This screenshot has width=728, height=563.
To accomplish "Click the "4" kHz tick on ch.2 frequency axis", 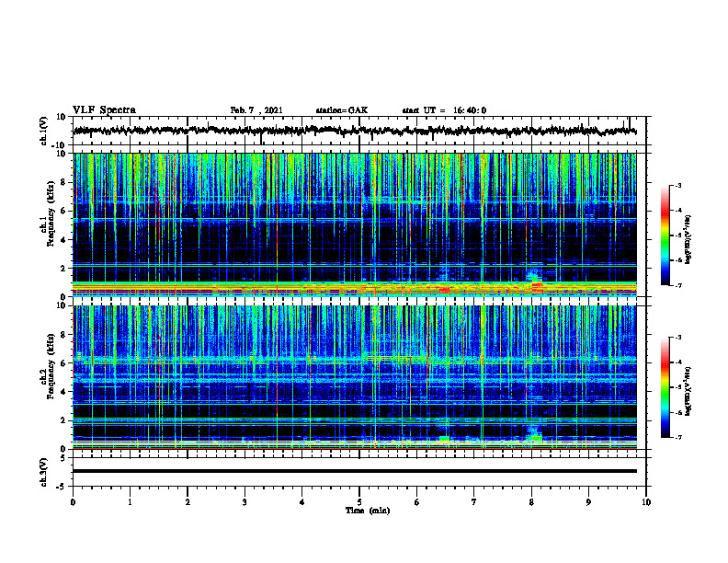I will (x=63, y=392).
